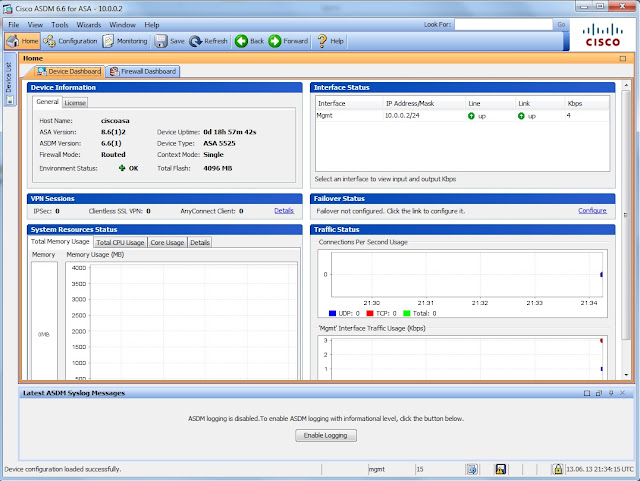Screen dimensions: 640x481
Task: Click the dashboard scrollbar up arrow
Action: (x=626, y=85)
